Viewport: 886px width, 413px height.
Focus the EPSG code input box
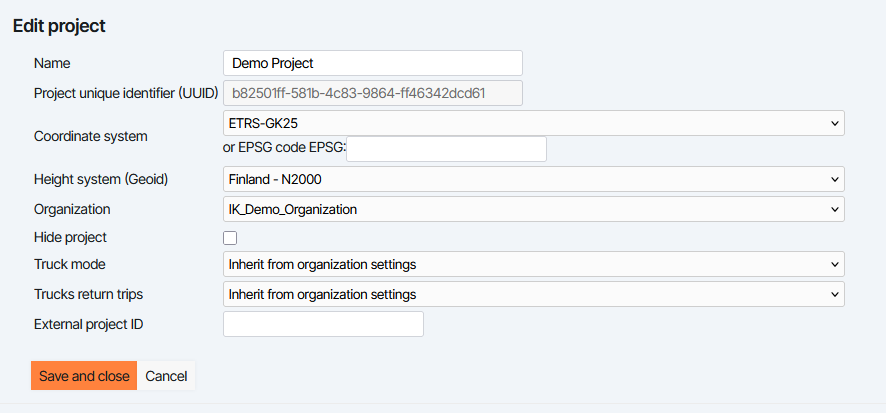(x=446, y=149)
